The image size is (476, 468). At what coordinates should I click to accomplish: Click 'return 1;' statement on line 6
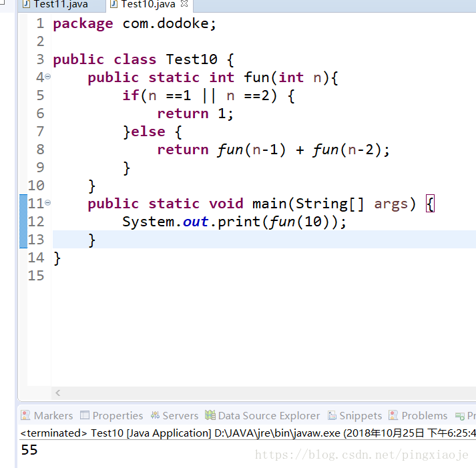click(195, 113)
